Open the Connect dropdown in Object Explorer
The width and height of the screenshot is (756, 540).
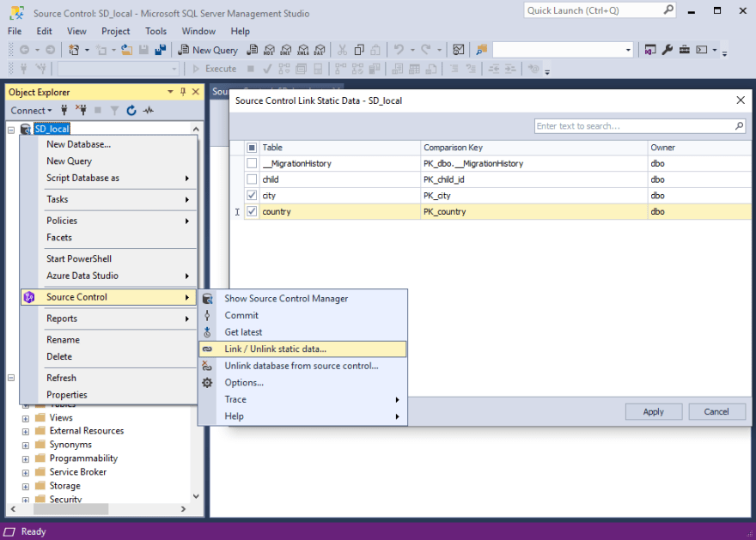(x=31, y=110)
